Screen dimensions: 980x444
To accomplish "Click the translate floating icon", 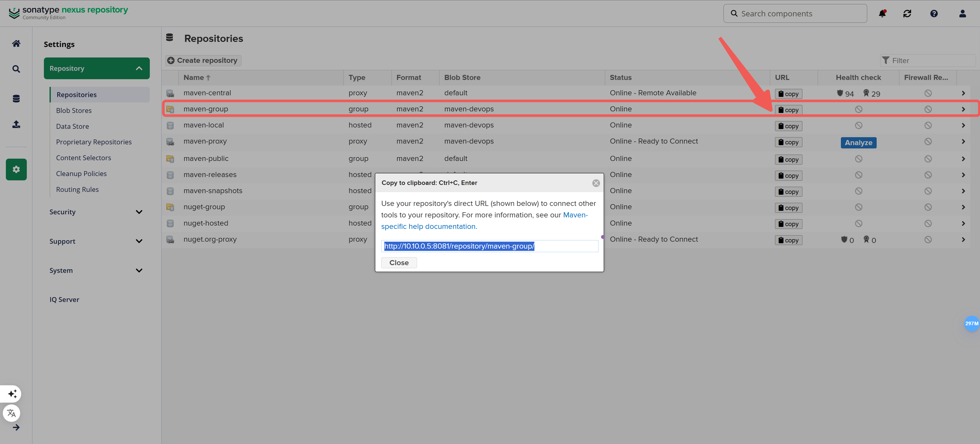I will coord(11,413).
